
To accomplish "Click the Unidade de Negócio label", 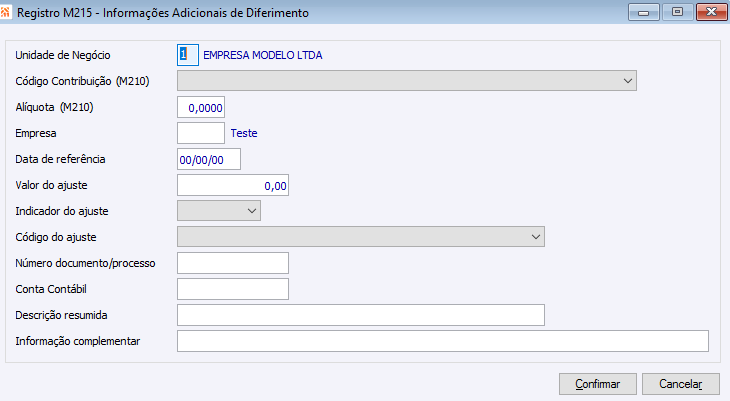I will click(x=63, y=55).
